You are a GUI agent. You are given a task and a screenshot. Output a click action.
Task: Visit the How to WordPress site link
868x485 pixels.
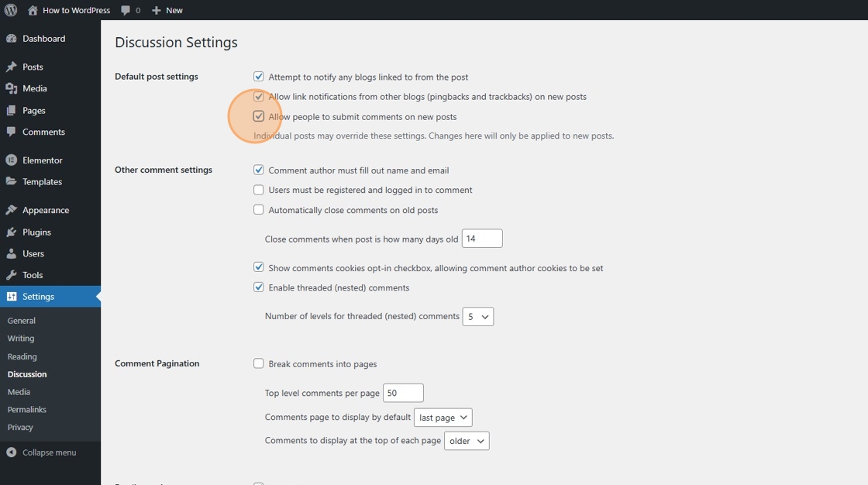tap(77, 10)
